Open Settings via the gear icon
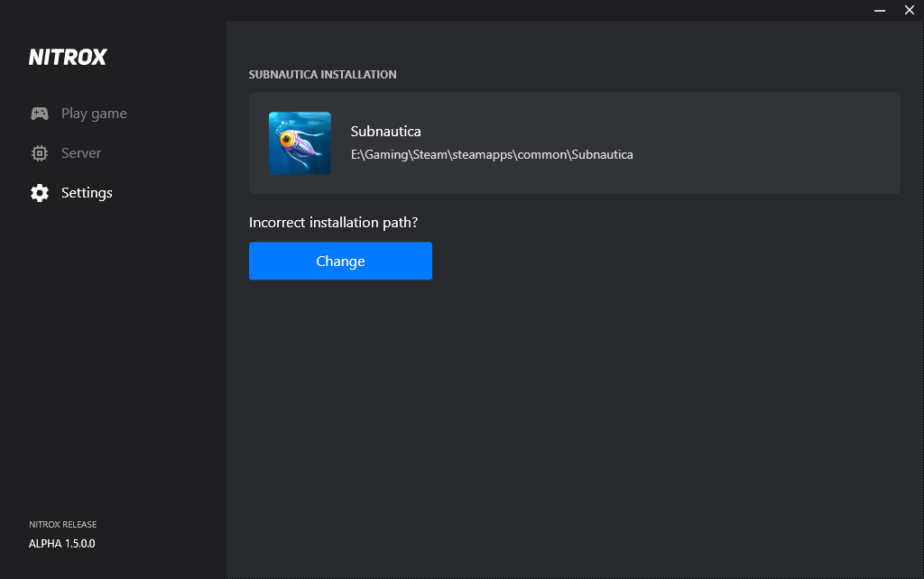 40,192
